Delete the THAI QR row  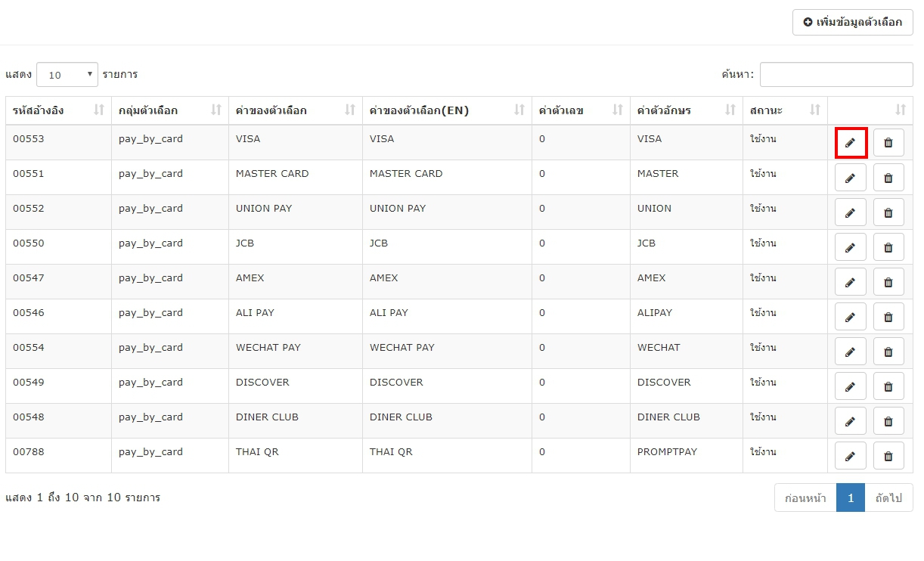(888, 455)
